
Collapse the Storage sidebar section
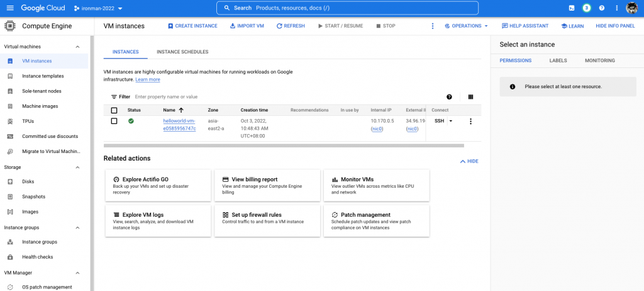point(77,168)
